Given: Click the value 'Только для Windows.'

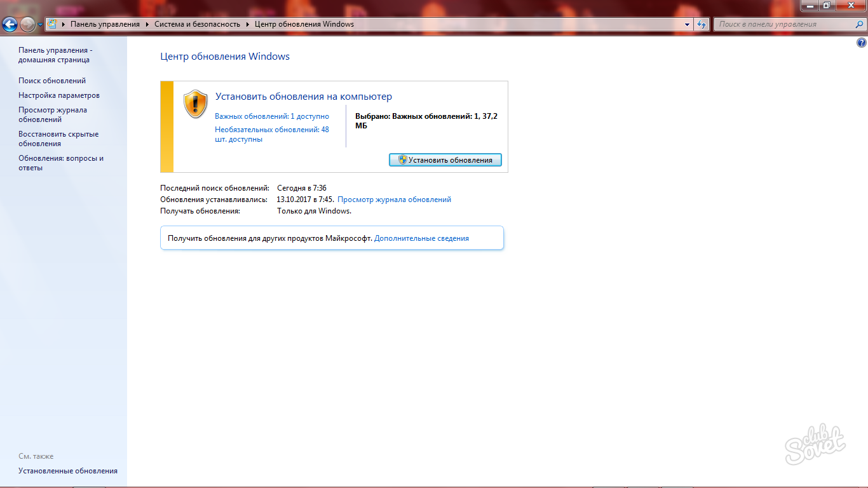Looking at the screenshot, I should click(314, 210).
